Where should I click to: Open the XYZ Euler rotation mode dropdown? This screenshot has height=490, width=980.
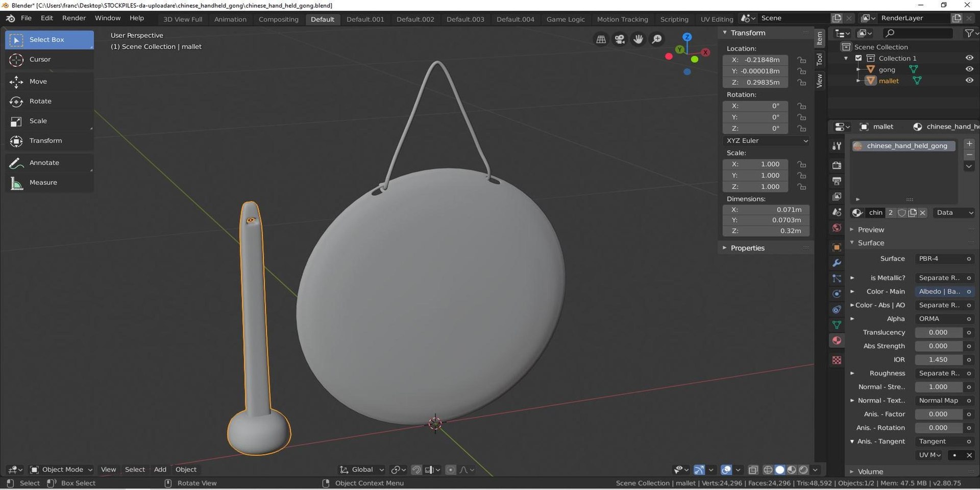tap(767, 141)
